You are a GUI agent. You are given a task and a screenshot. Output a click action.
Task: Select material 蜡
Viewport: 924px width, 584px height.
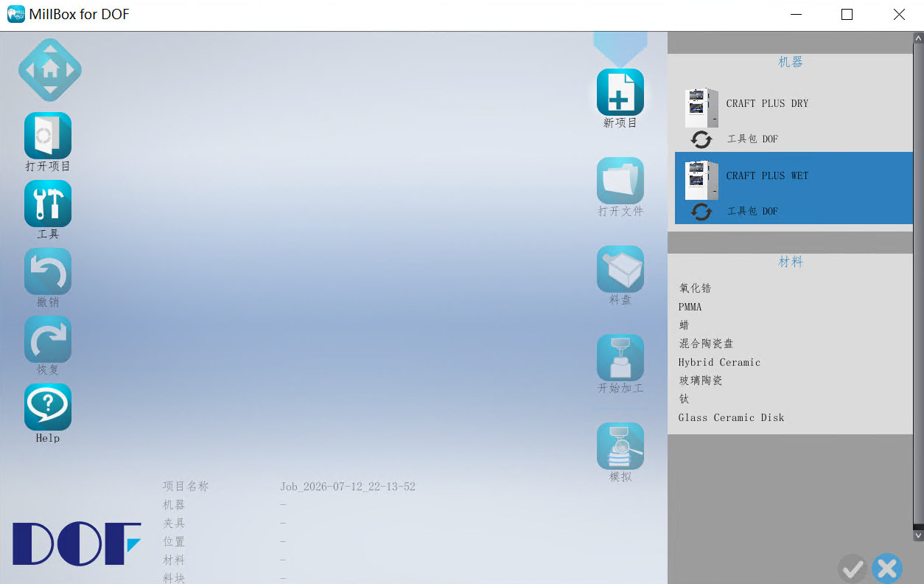(x=684, y=325)
